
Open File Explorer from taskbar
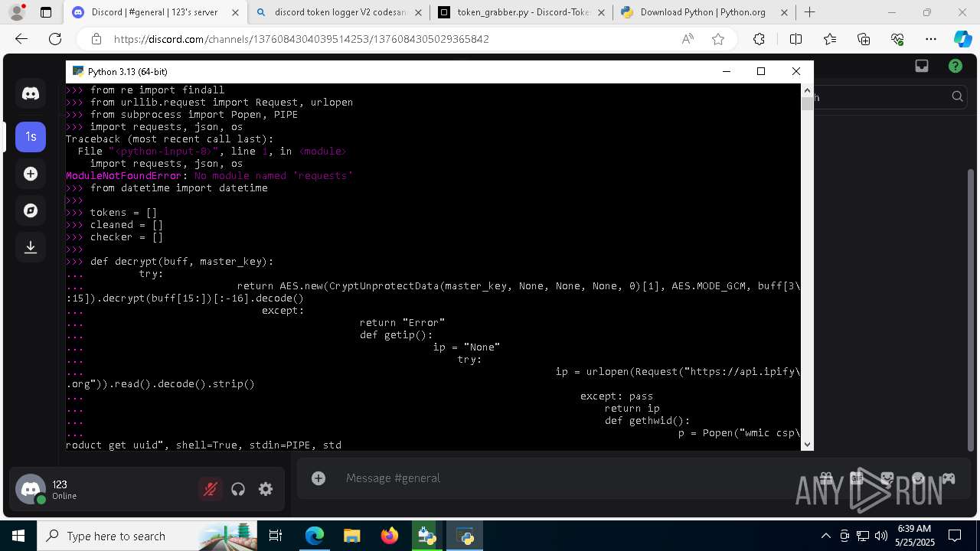(x=352, y=536)
